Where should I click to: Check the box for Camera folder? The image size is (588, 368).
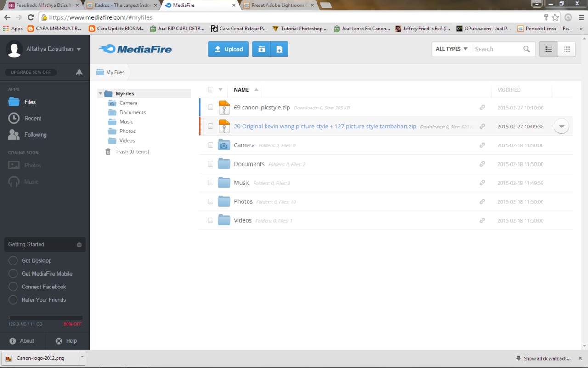point(210,145)
